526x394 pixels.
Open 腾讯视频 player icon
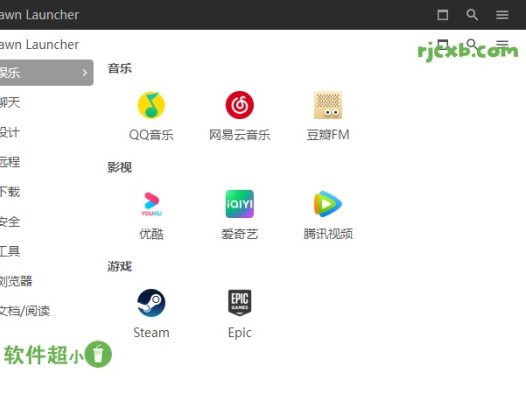(x=328, y=204)
